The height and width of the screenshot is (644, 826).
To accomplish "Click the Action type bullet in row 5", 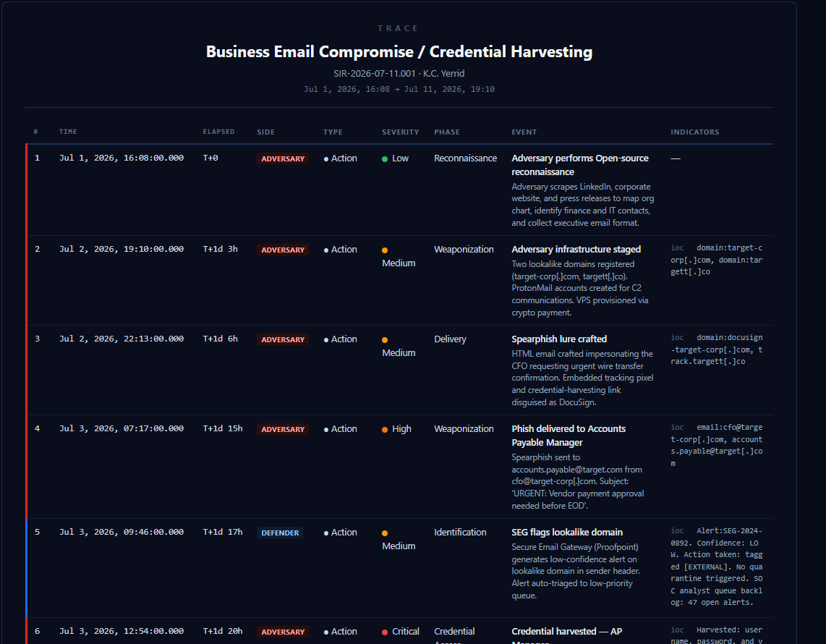I will point(326,533).
